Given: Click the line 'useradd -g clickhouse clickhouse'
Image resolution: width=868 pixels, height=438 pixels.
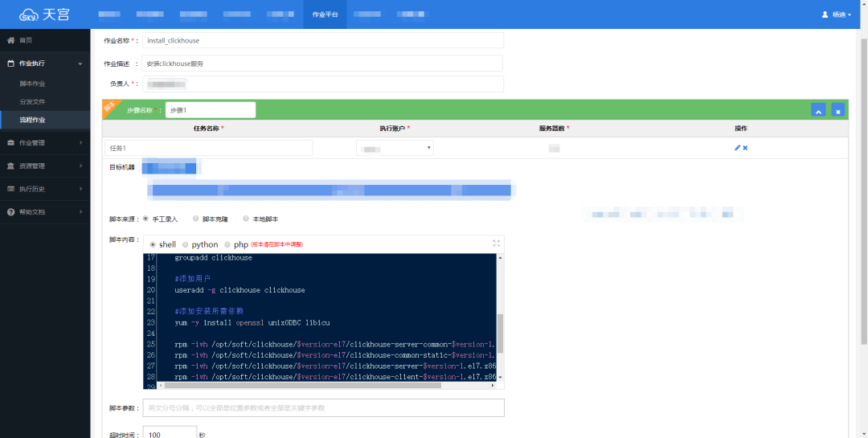Looking at the screenshot, I should pos(240,290).
